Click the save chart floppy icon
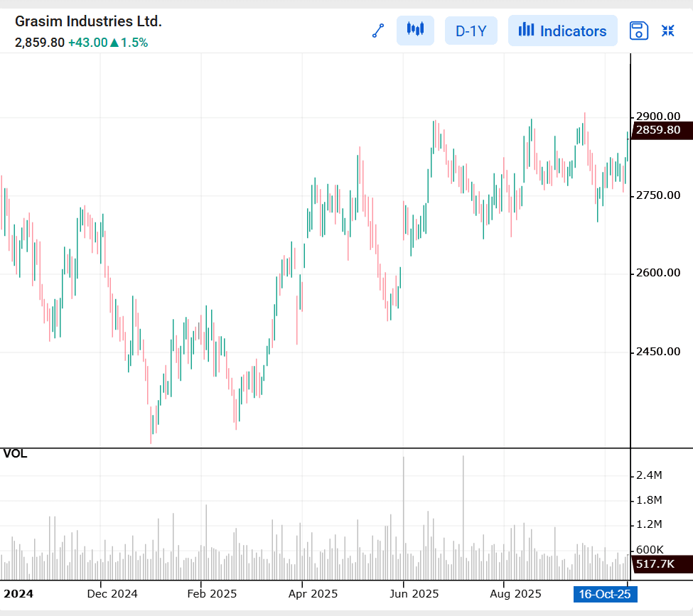693x616 pixels. (638, 31)
